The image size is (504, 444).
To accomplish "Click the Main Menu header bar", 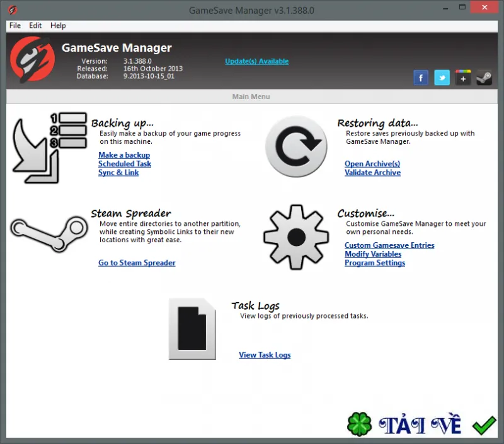I will (x=251, y=96).
